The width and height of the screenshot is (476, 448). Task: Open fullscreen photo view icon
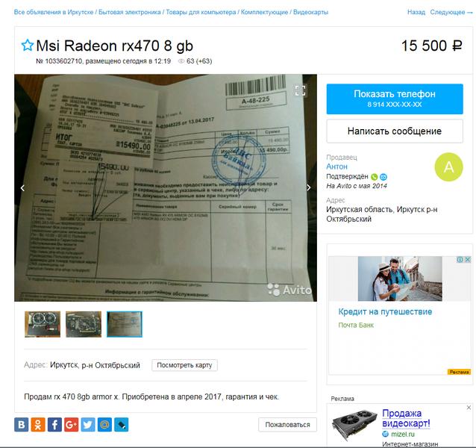(300, 90)
